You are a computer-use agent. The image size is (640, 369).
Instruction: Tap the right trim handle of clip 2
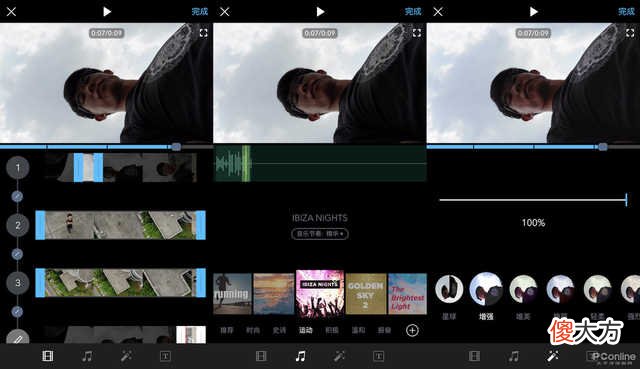pos(201,225)
